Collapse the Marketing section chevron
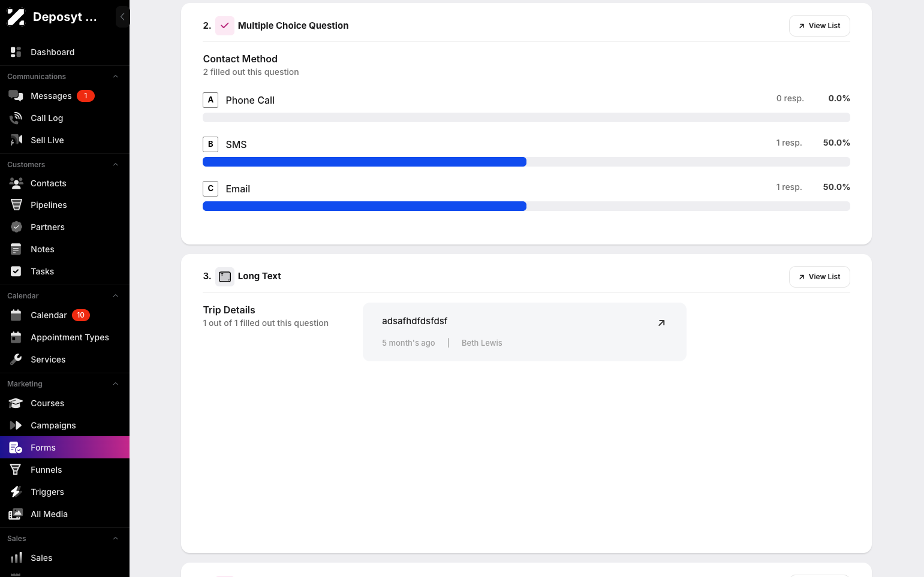 pyautogui.click(x=116, y=384)
